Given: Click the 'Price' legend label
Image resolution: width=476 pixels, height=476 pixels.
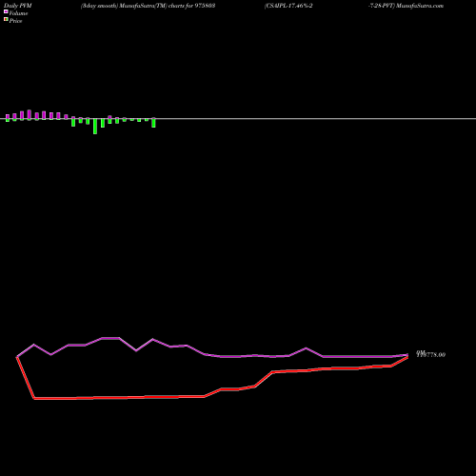Looking at the screenshot, I should click(15, 21).
